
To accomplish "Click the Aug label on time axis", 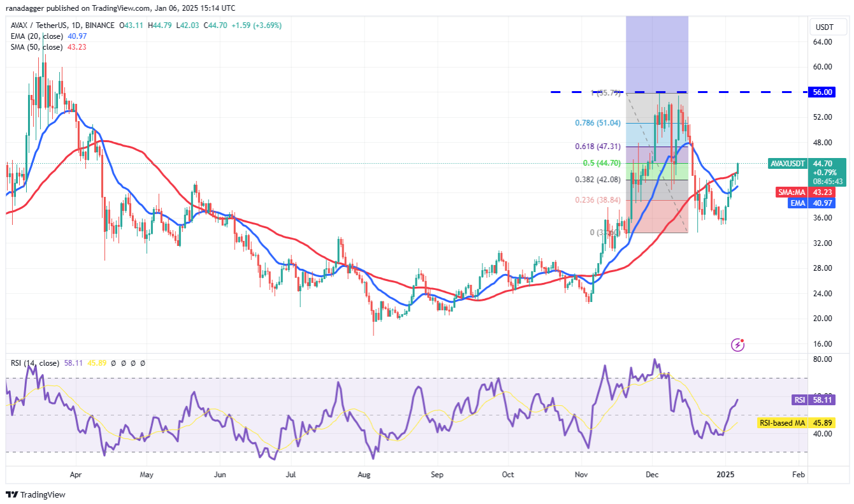I will [x=365, y=475].
